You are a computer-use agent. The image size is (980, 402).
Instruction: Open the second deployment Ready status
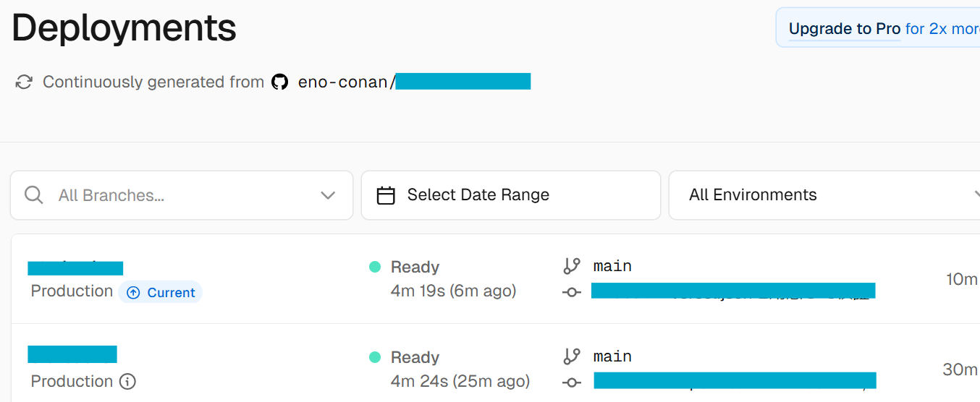coord(415,357)
